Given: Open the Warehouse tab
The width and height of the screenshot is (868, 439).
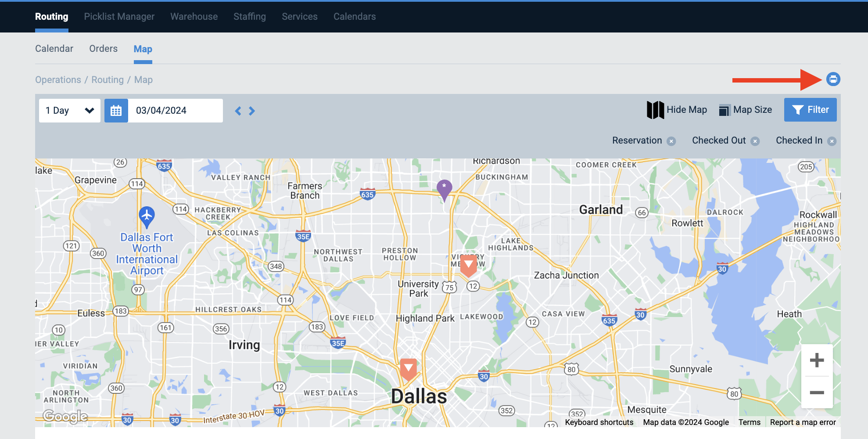Looking at the screenshot, I should pos(194,17).
